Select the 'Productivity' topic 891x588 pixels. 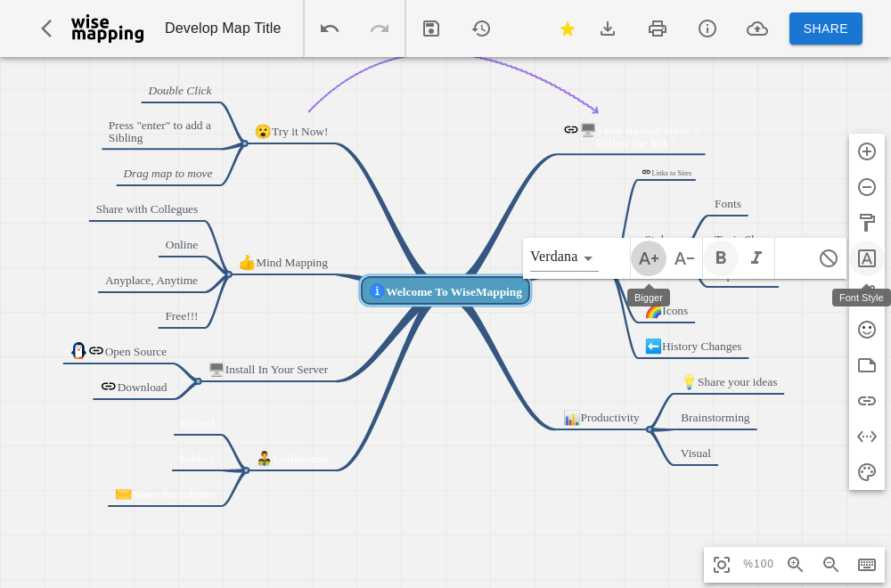tap(601, 418)
